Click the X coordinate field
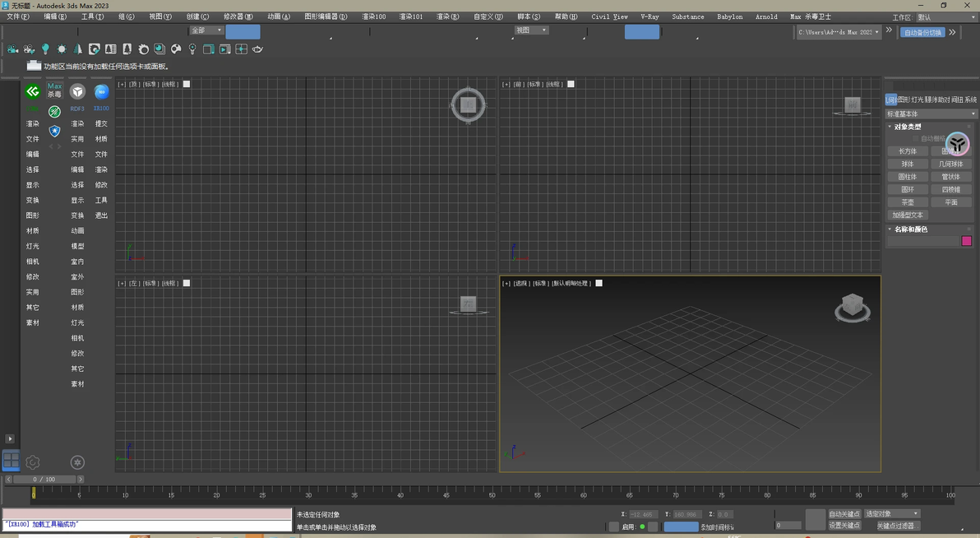Screen dimensions: 980x538 click(642, 514)
